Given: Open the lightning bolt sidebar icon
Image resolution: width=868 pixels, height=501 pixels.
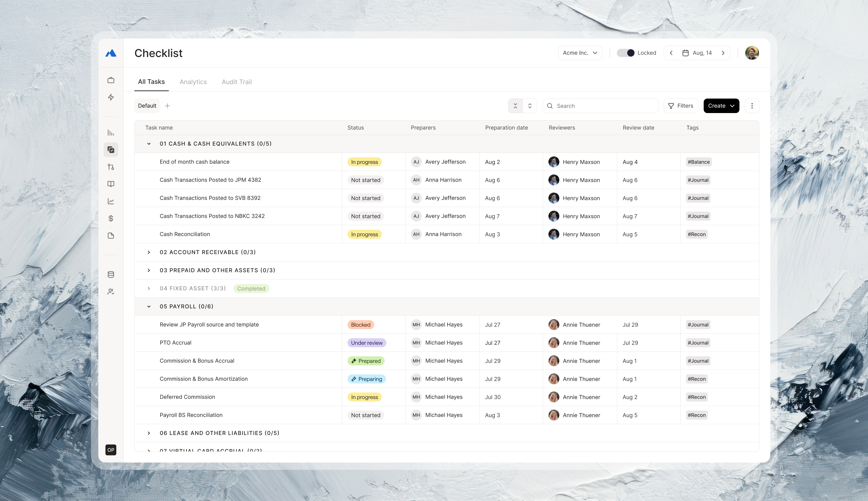Looking at the screenshot, I should click(x=110, y=97).
